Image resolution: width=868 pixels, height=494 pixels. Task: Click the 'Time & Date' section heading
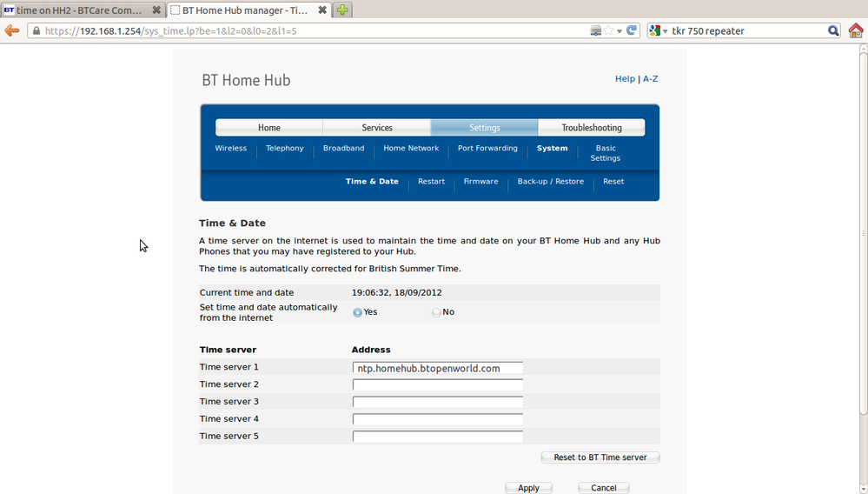point(233,224)
